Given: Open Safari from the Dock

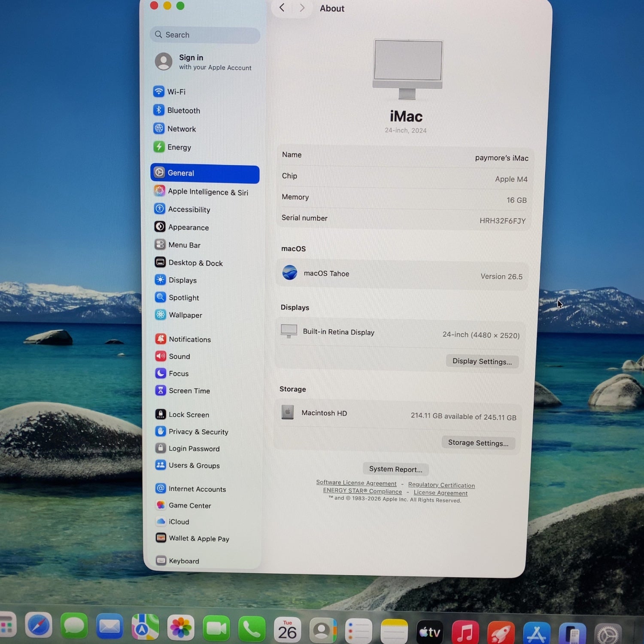Looking at the screenshot, I should (39, 625).
